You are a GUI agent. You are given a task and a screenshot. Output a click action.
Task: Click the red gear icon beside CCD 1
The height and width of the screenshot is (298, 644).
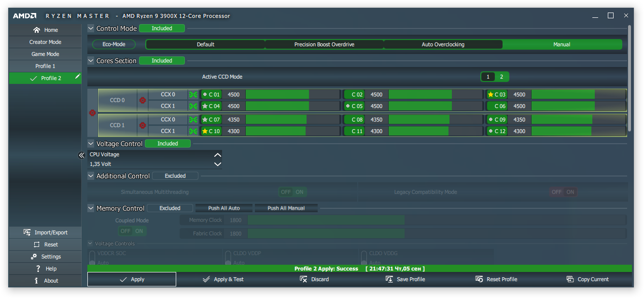[x=142, y=125]
